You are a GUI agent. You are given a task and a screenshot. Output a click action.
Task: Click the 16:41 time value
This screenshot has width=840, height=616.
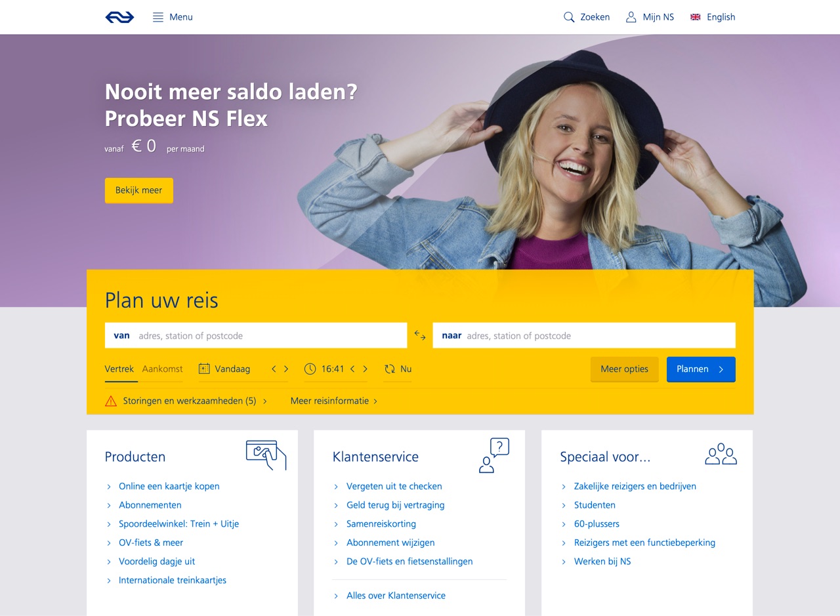(x=333, y=369)
